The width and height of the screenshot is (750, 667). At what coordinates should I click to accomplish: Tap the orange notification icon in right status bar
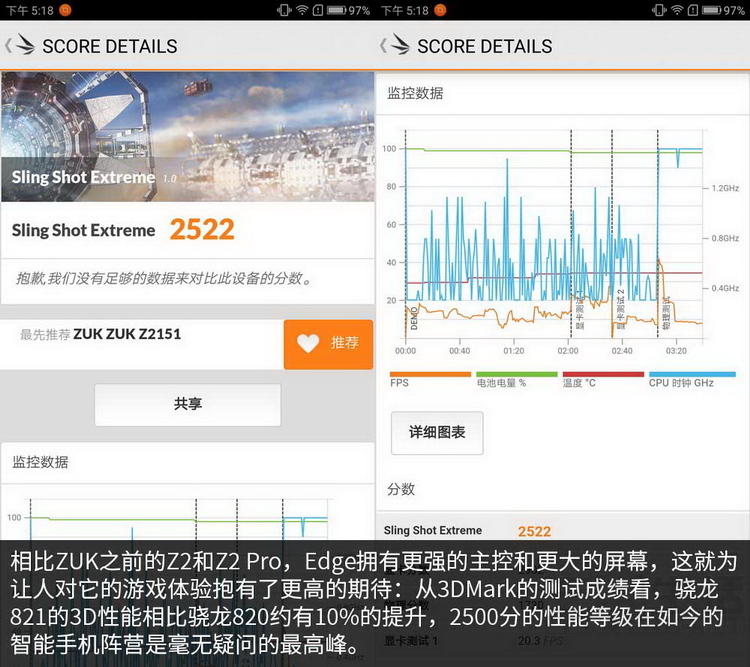pyautogui.click(x=440, y=10)
